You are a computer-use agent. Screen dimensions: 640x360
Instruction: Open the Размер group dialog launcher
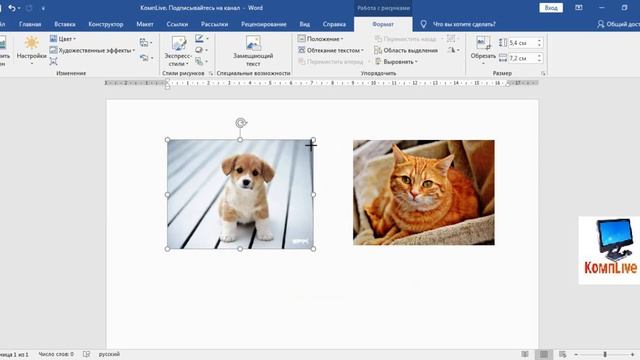coord(543,73)
